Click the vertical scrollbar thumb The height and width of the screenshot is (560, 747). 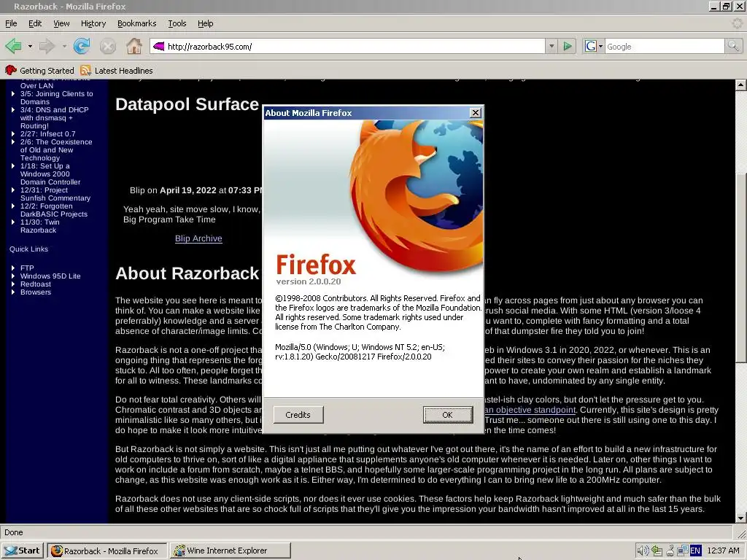pyautogui.click(x=740, y=268)
